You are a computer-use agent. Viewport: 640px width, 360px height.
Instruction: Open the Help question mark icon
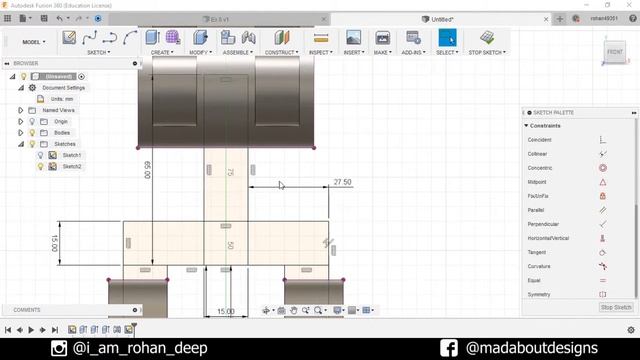pos(633,19)
